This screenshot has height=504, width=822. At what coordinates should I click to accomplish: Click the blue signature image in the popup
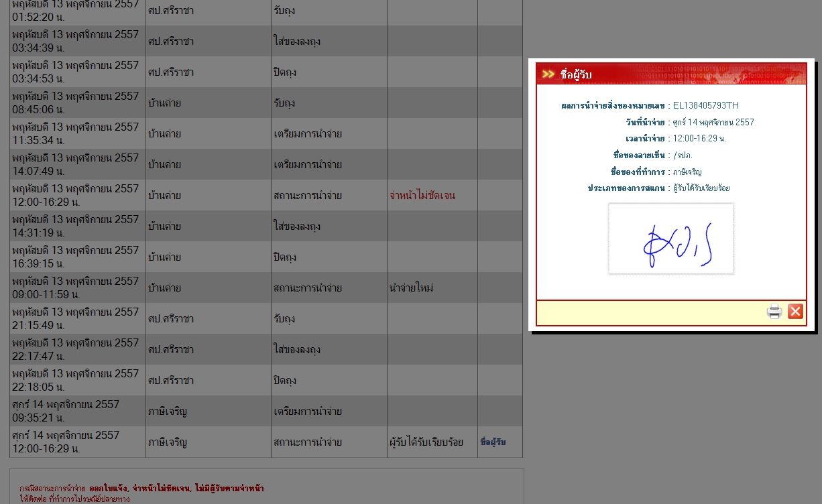click(671, 239)
